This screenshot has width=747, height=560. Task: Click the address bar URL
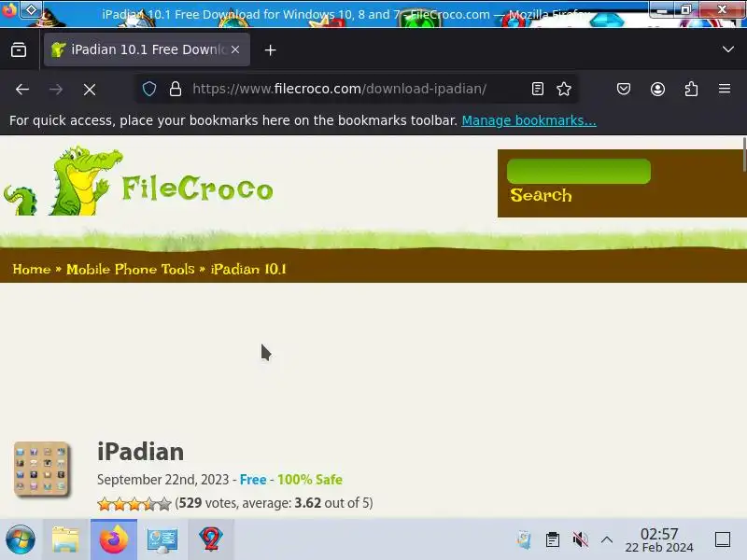pos(339,89)
